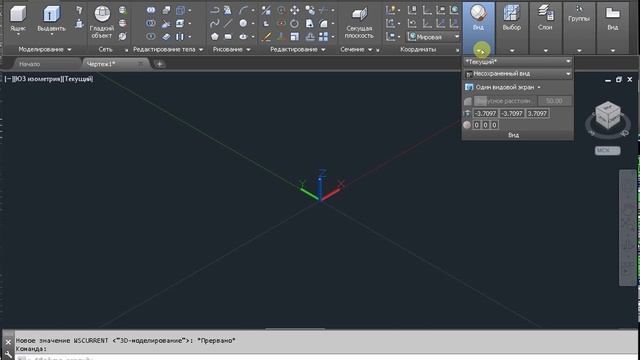The width and height of the screenshot is (640, 360).
Task: Open the Координаты panel dialog launcher arrow
Action: click(x=457, y=50)
